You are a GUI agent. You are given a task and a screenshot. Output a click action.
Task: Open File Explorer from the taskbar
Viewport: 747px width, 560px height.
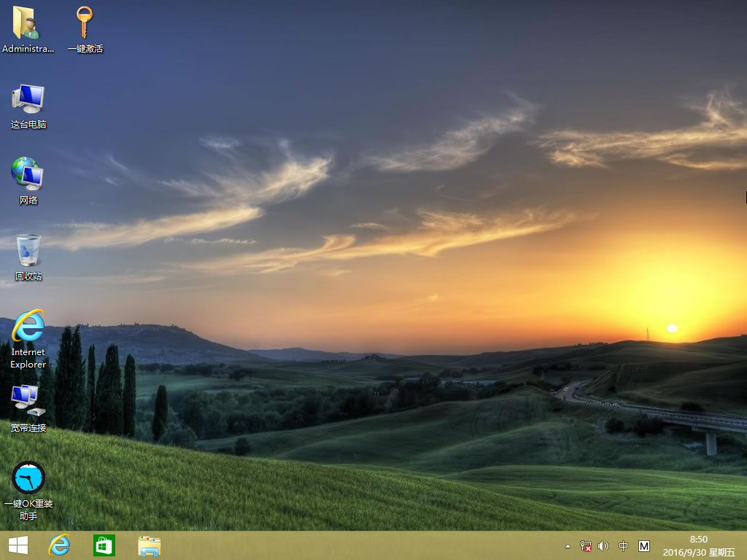(149, 545)
